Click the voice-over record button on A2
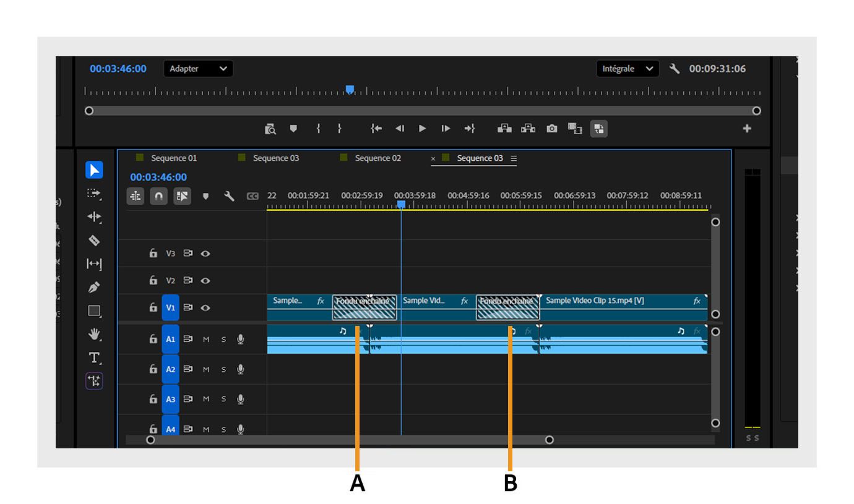This screenshot has height=504, width=854. pyautogui.click(x=240, y=369)
